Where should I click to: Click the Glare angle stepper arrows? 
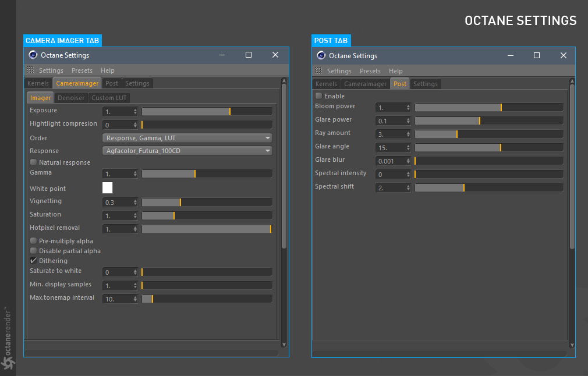coord(408,148)
